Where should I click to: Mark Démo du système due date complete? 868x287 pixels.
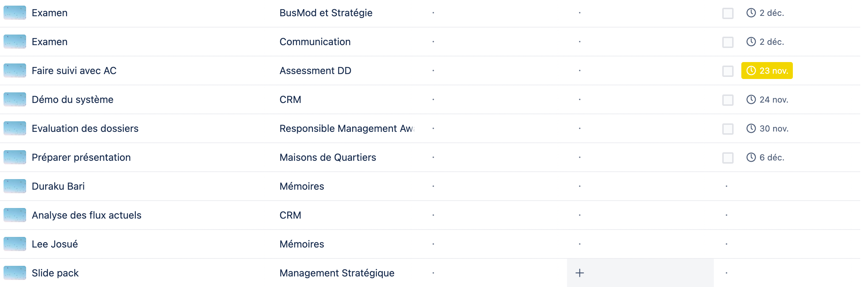[x=728, y=100]
